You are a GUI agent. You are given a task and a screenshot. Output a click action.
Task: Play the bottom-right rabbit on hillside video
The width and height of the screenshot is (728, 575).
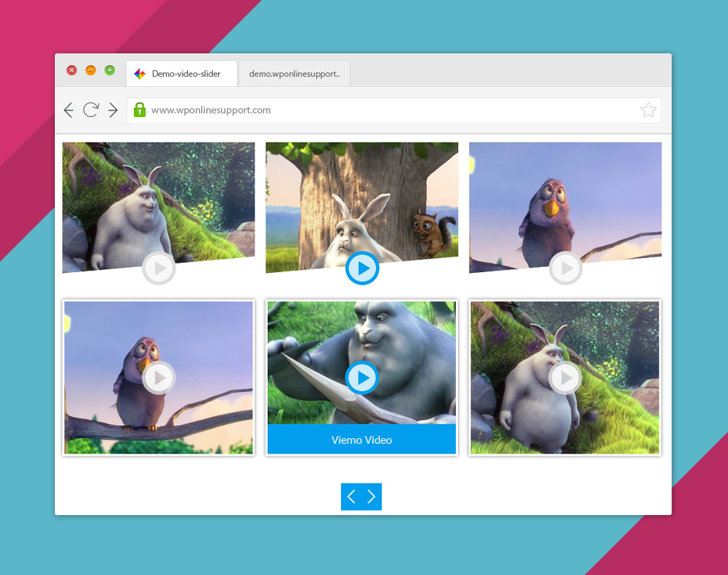point(566,377)
